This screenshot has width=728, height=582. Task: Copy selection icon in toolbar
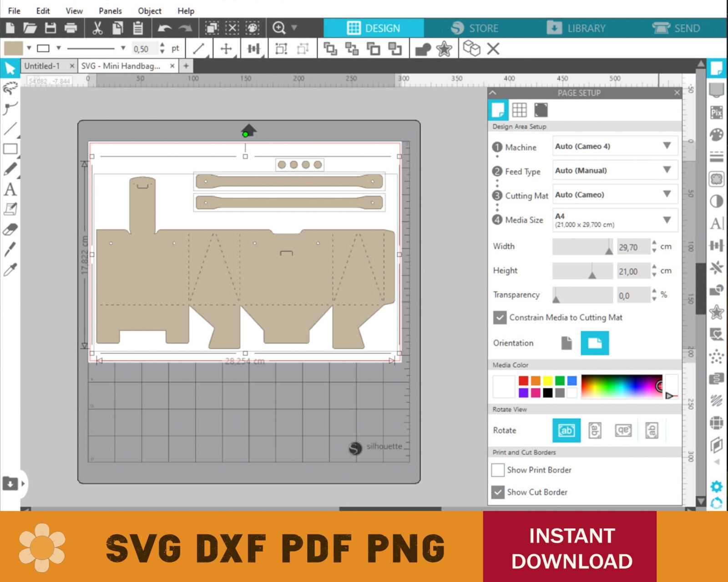click(x=117, y=28)
